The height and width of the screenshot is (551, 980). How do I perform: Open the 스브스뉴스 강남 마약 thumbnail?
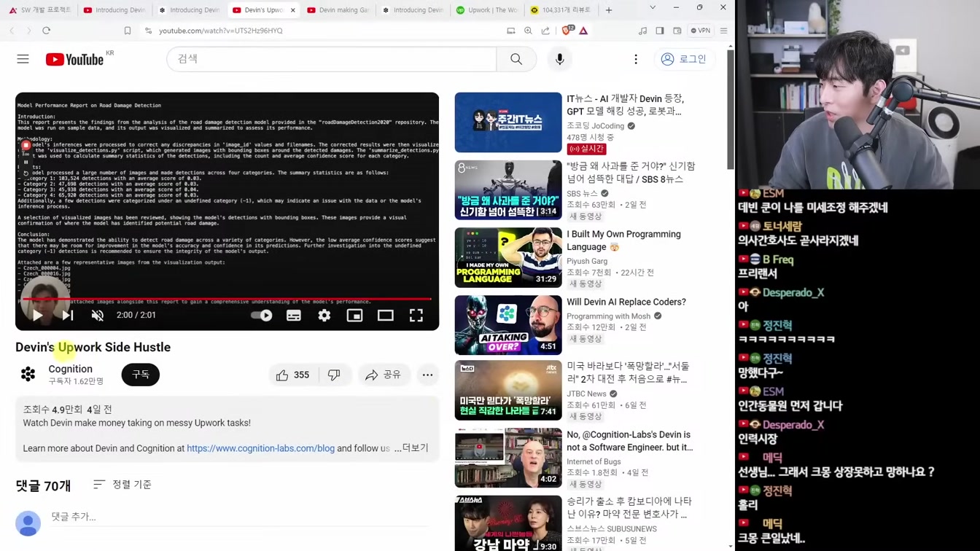(x=508, y=523)
